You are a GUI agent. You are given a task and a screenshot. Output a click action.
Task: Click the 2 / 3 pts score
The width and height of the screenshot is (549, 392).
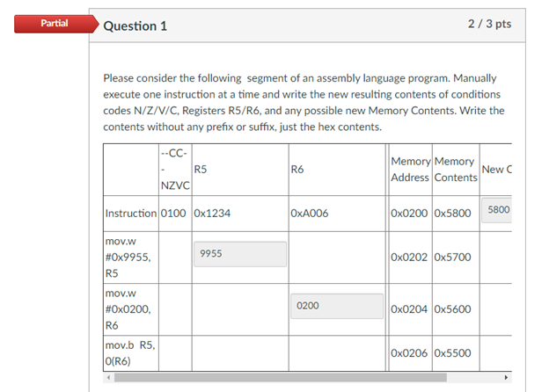pyautogui.click(x=489, y=24)
